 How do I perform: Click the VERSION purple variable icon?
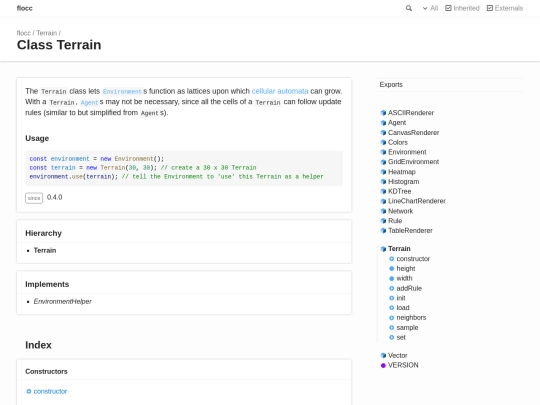click(x=383, y=365)
